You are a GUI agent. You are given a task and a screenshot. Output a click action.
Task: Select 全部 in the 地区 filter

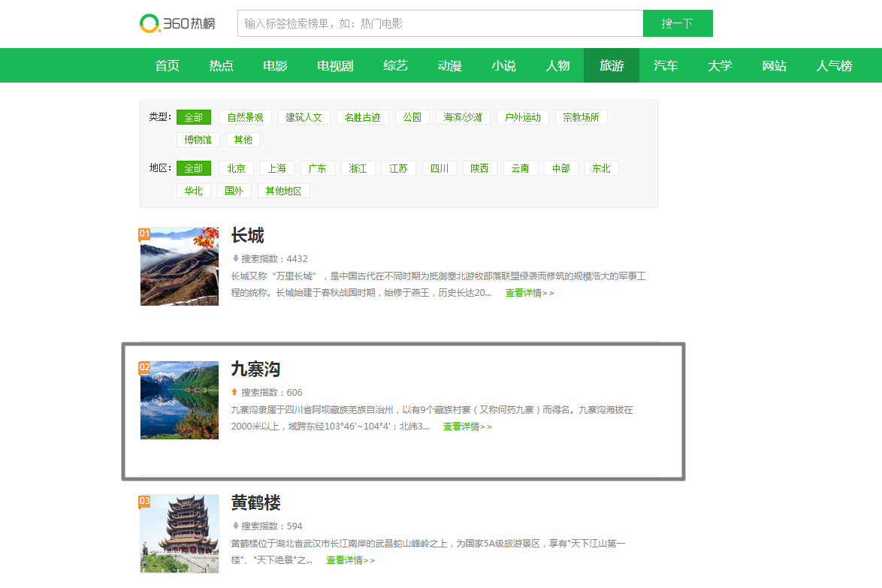coord(194,168)
